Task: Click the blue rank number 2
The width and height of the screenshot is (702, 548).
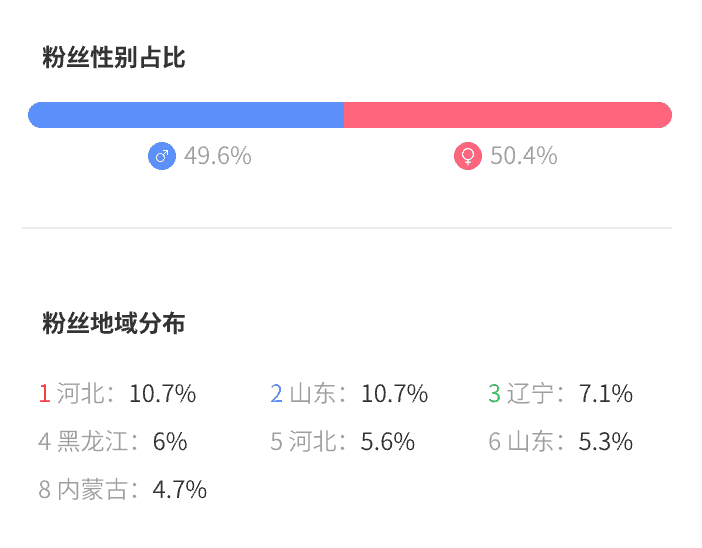Action: click(276, 394)
